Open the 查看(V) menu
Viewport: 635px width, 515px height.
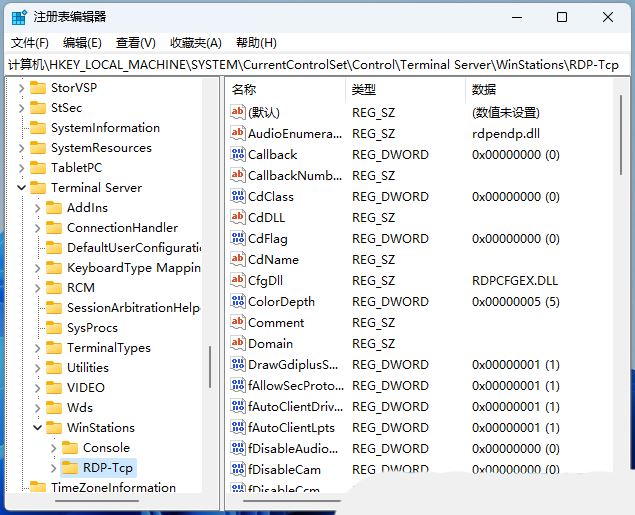pyautogui.click(x=136, y=43)
